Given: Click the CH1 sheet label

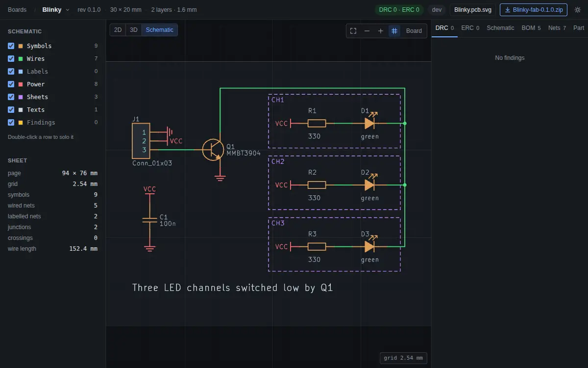Looking at the screenshot, I should click(x=278, y=100).
